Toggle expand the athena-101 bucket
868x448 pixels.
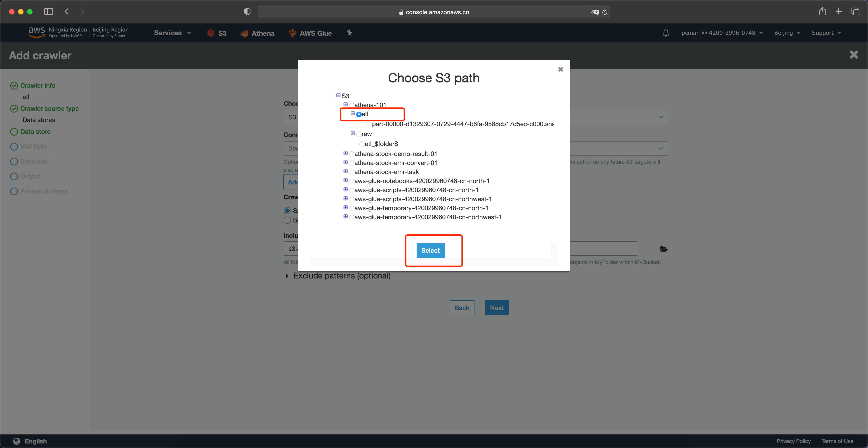coord(345,105)
